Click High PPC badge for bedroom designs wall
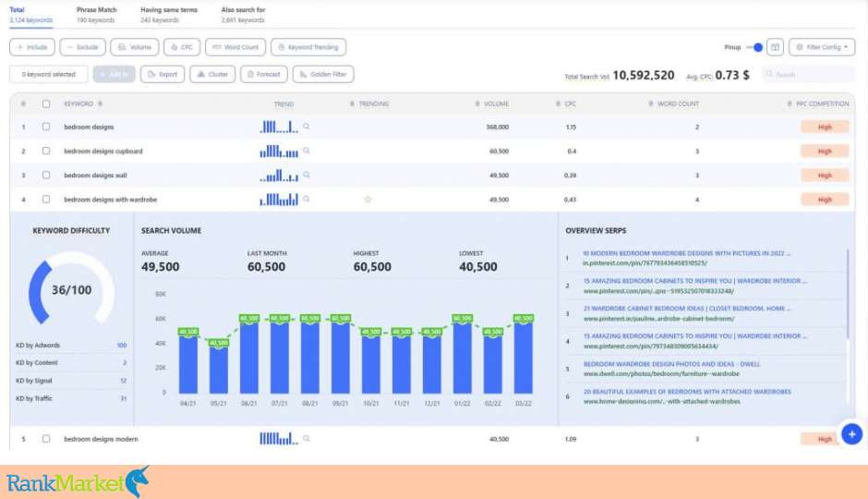Viewport: 868px width, 499px height. click(x=825, y=175)
